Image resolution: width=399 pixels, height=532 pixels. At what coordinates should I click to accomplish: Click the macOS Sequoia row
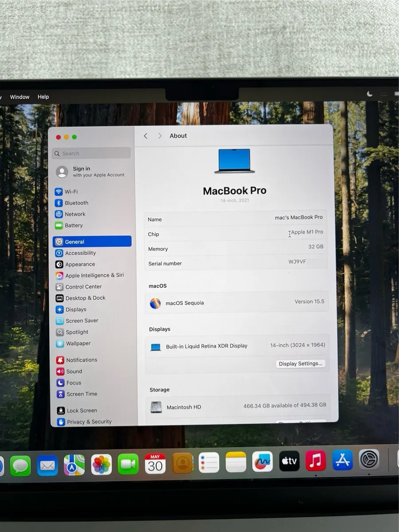236,303
